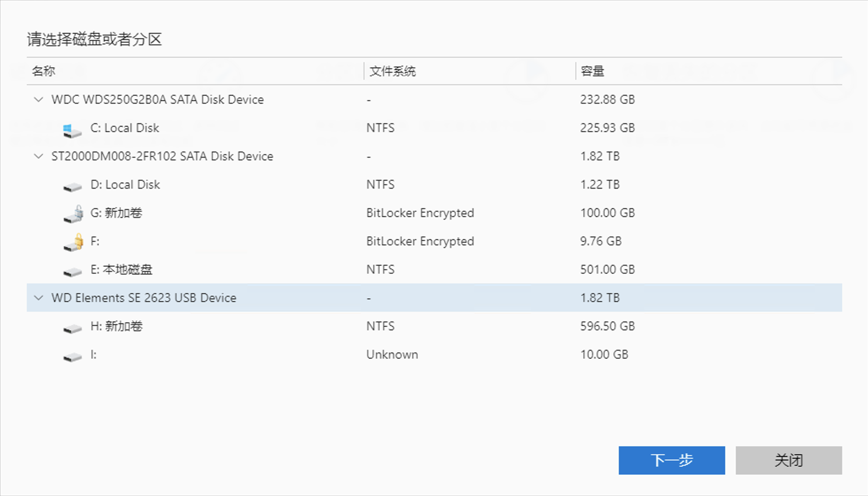Image resolution: width=868 pixels, height=496 pixels.
Task: Click the 232.88 GB capacity value
Action: (x=608, y=100)
